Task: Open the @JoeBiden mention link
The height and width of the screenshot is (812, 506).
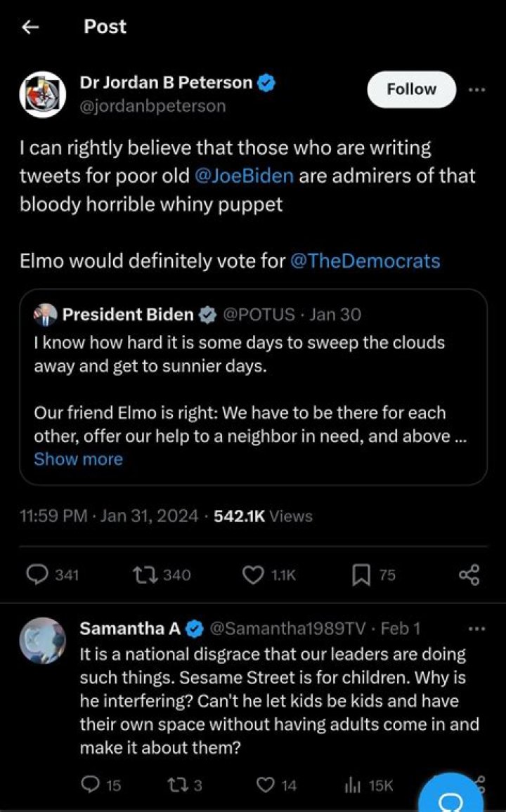Action: click(x=242, y=176)
